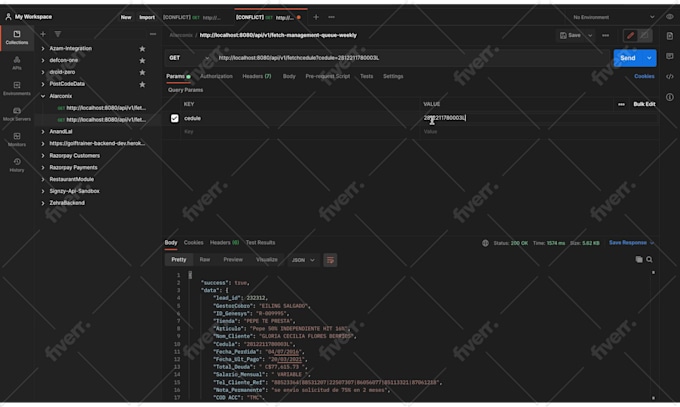Switch to the request Headers (7) tab

click(257, 76)
